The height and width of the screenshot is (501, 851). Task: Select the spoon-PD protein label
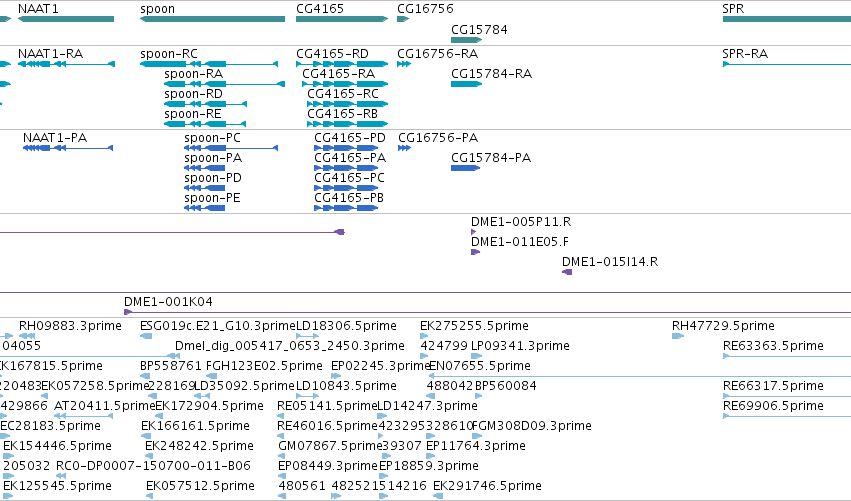pos(213,178)
